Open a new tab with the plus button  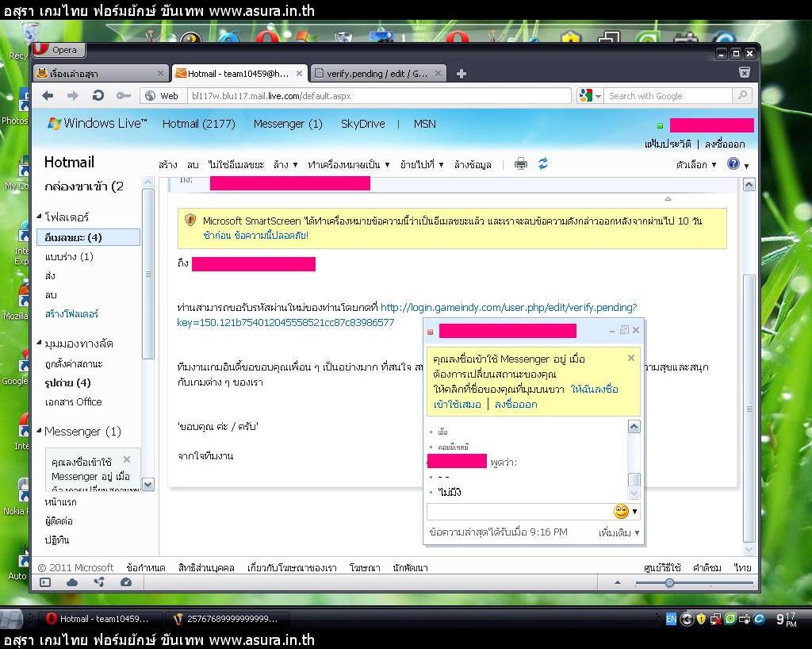pyautogui.click(x=462, y=74)
